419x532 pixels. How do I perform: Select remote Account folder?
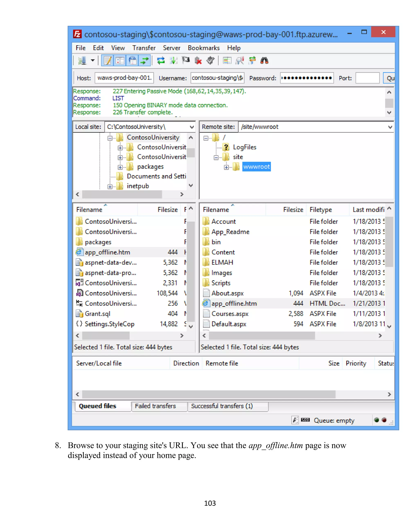pos(293,222)
